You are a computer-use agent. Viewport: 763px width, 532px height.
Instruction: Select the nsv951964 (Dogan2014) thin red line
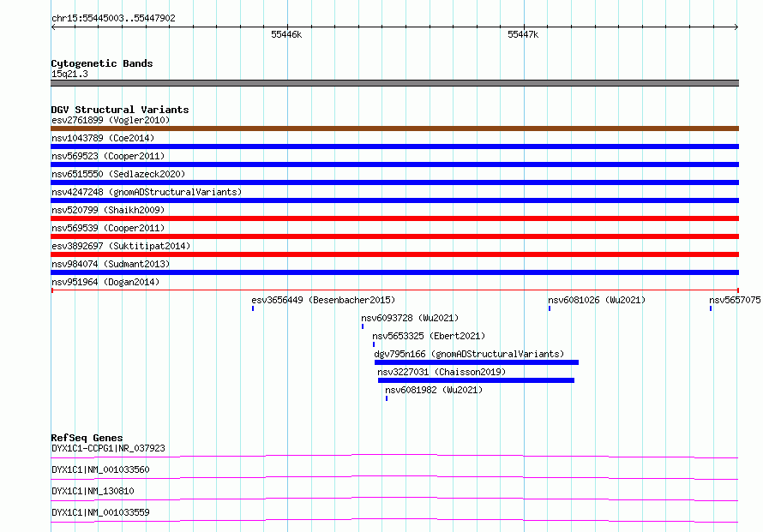click(x=394, y=290)
